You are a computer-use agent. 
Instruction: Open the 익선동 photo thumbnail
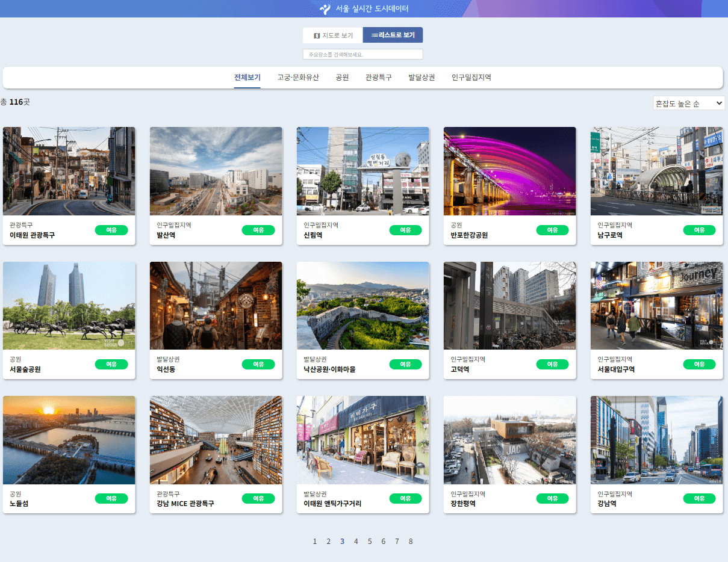coord(216,306)
